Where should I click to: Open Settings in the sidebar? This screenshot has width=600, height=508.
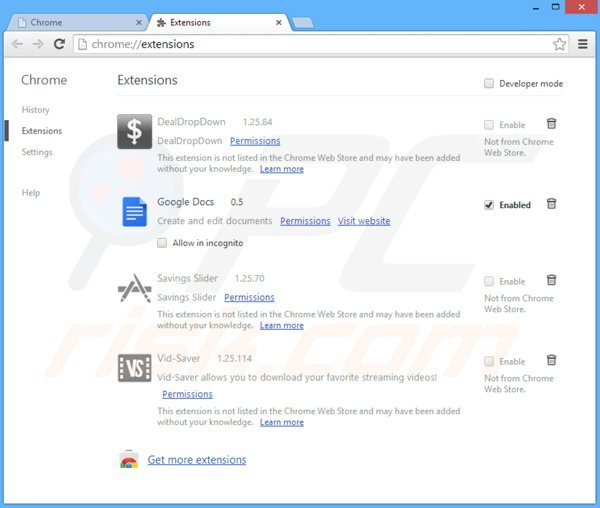(37, 152)
